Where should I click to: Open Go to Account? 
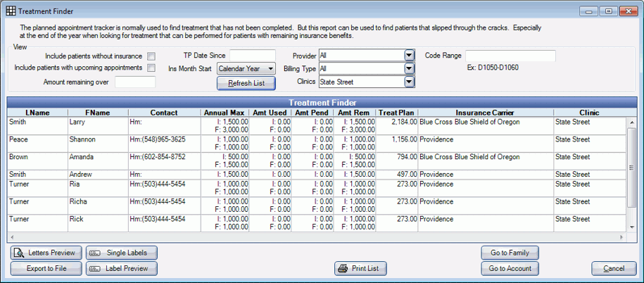(510, 269)
